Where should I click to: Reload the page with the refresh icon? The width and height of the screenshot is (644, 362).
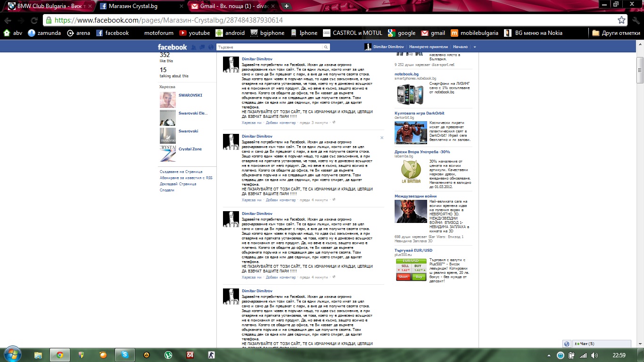point(34,20)
